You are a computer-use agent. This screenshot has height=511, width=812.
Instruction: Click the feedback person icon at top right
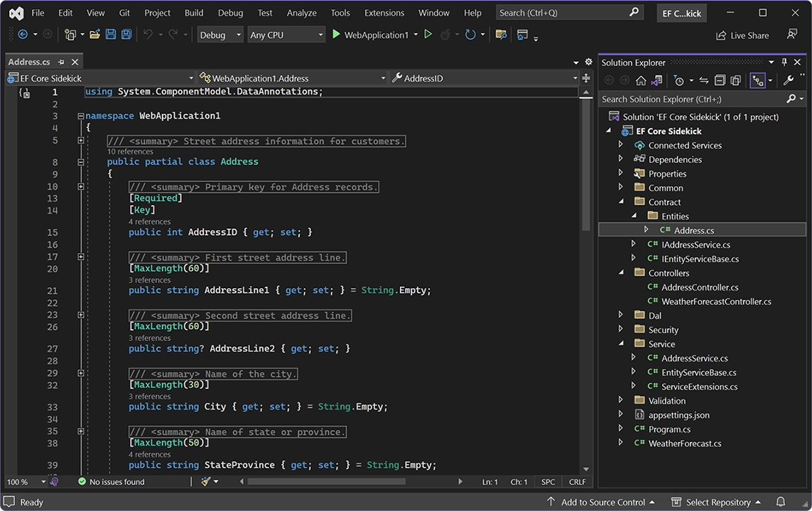[792, 35]
